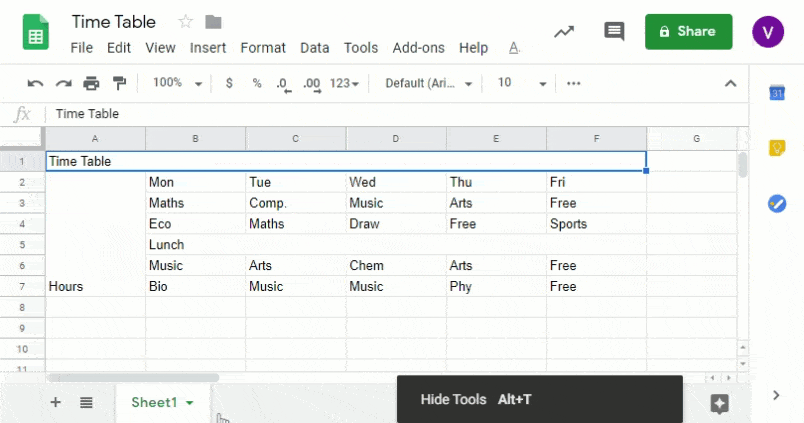This screenshot has width=804, height=423.
Task: Collapse the toolbar with the up chevron
Action: point(730,83)
